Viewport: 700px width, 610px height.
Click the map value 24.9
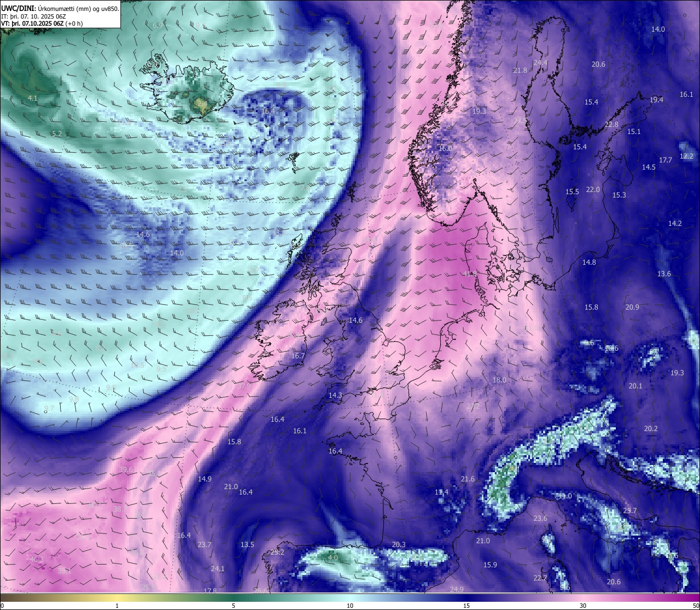(x=457, y=589)
